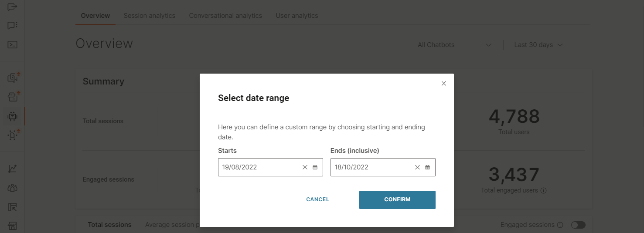This screenshot has width=644, height=233.
Task: Expand the All Chatbots dropdown
Action: [x=454, y=45]
